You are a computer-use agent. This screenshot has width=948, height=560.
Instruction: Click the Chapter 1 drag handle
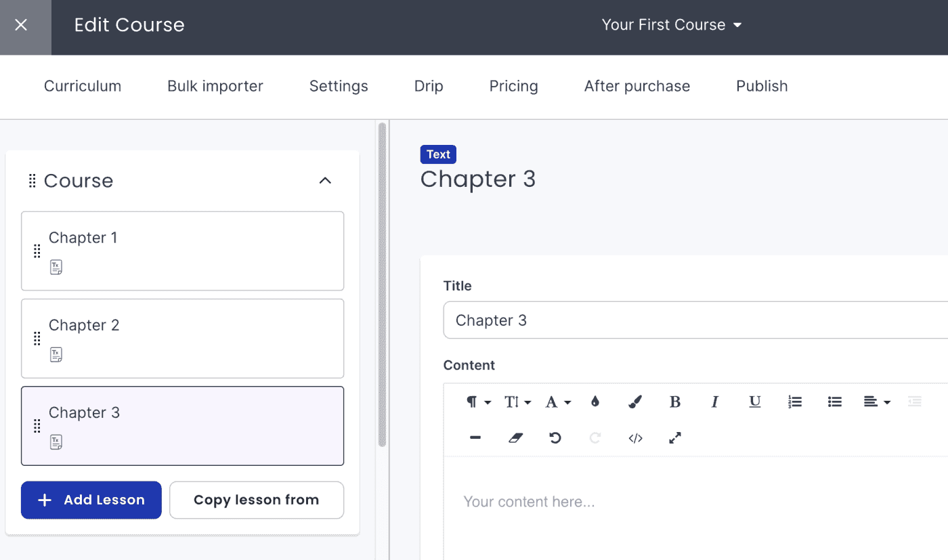[37, 251]
